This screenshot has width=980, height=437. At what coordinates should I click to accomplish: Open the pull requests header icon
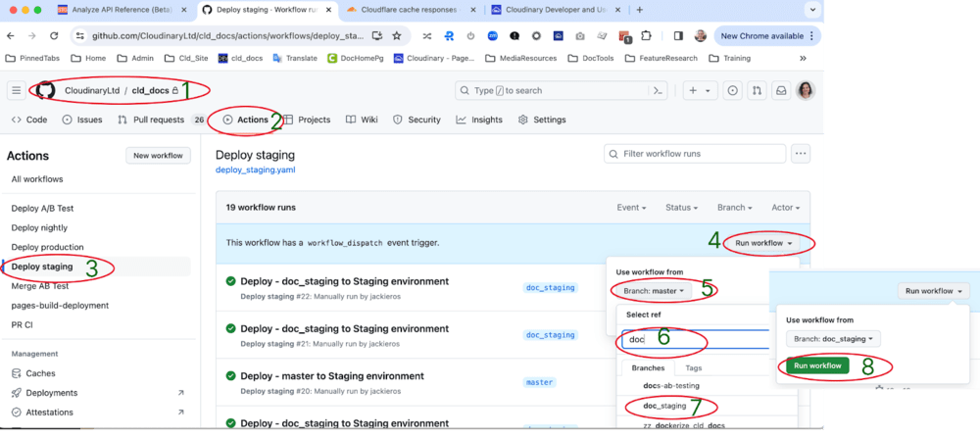pyautogui.click(x=757, y=91)
